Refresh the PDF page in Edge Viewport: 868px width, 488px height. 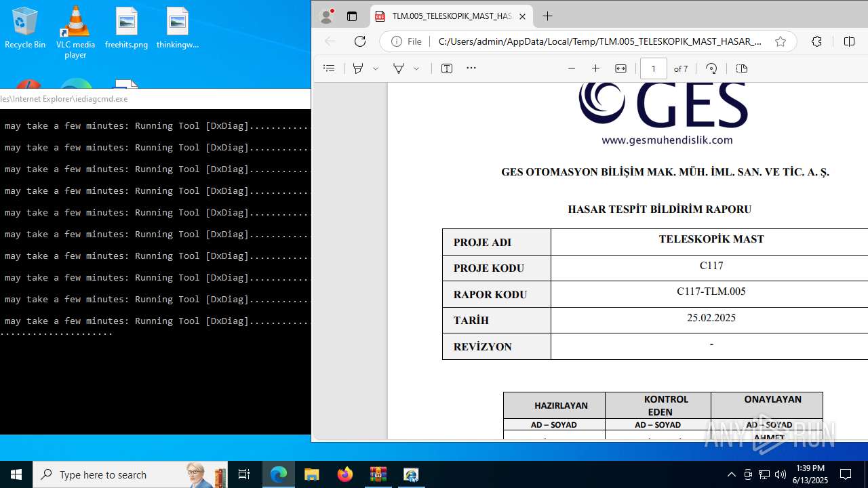[360, 41]
